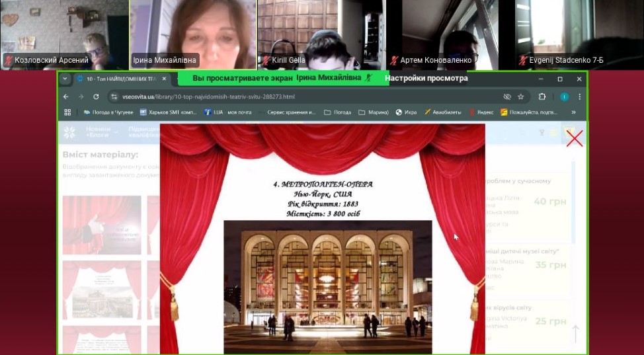Open the 'Харьков SMI комп...' bookmark
644x355 pixels.
169,112
